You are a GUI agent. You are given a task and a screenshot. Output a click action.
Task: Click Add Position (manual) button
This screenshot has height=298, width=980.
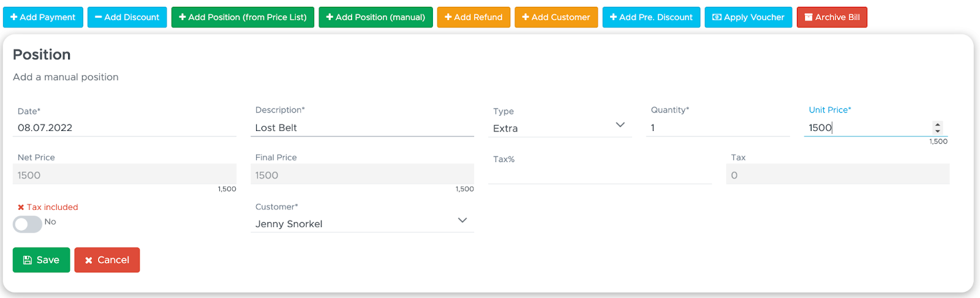375,17
